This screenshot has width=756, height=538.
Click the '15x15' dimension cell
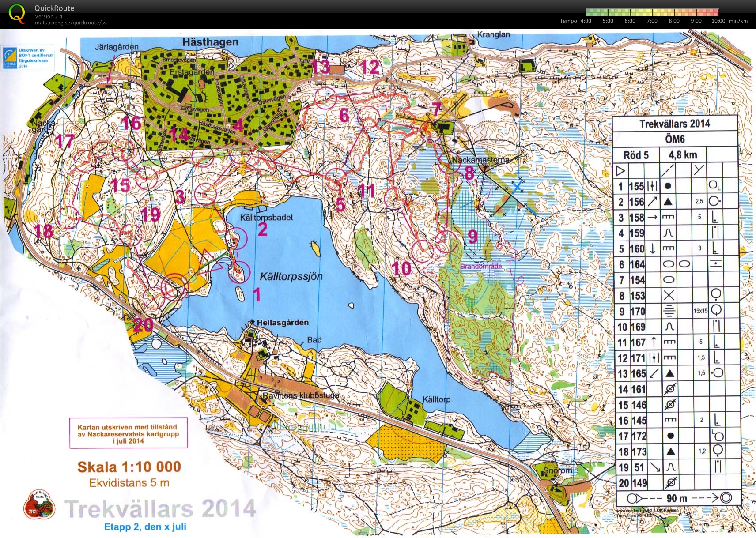pos(700,311)
